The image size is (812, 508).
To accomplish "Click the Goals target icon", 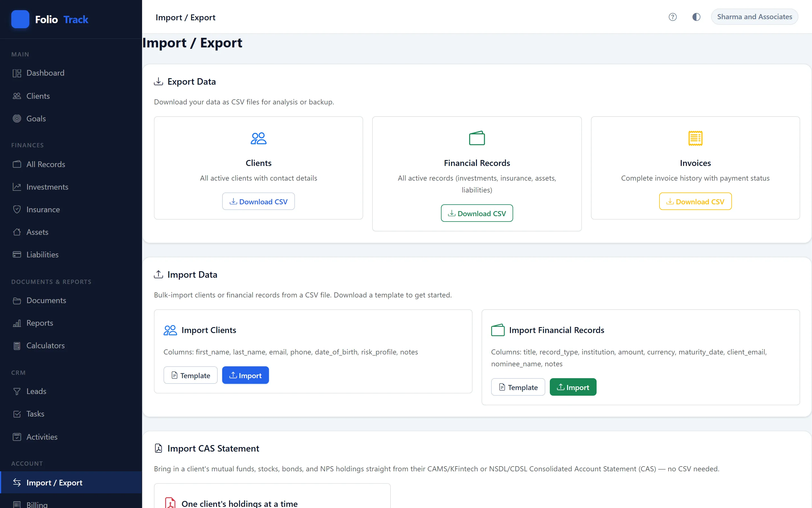I will [17, 119].
